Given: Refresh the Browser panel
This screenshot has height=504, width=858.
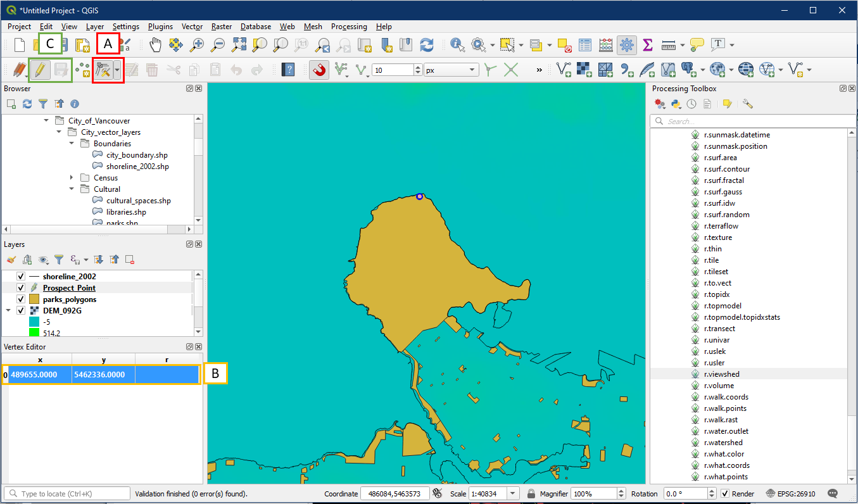Looking at the screenshot, I should 27,104.
